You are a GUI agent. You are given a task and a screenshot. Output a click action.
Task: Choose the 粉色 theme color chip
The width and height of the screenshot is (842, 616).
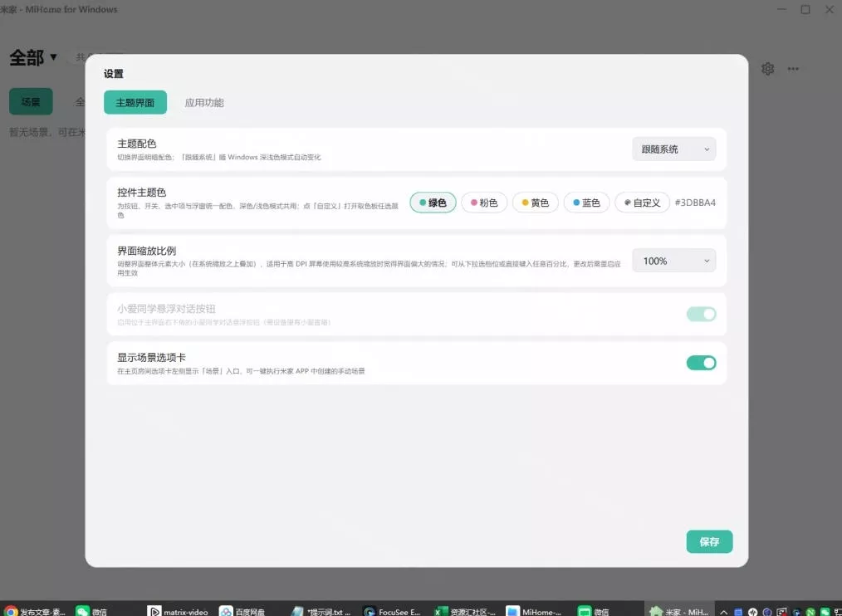484,203
